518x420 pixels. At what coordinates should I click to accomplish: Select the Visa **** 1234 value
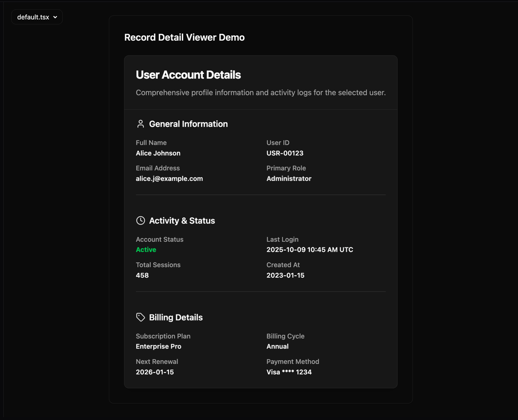[x=289, y=372]
